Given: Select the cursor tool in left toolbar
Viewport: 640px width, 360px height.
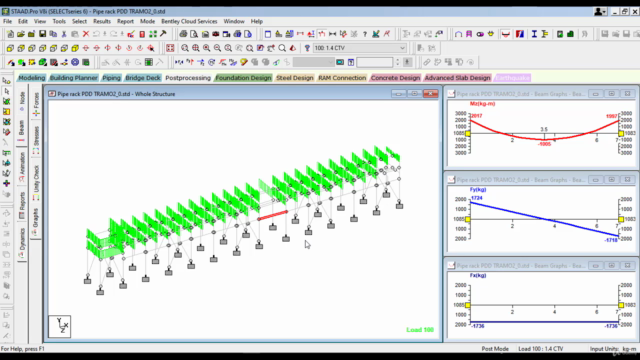Looking at the screenshot, I should [7, 91].
